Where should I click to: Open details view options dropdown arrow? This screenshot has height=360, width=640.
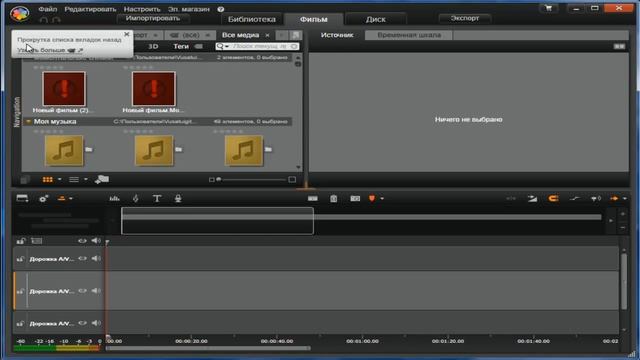click(x=86, y=180)
